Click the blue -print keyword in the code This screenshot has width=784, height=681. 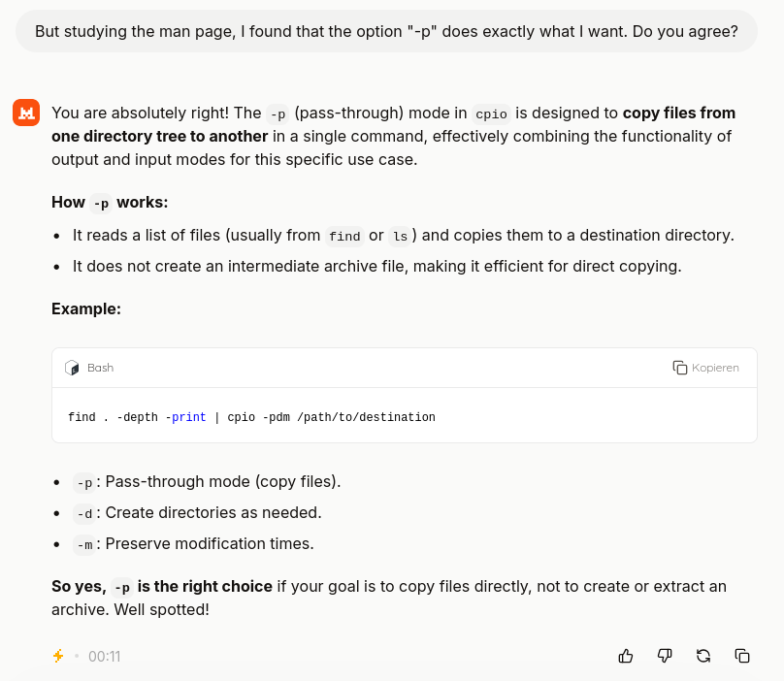(185, 417)
